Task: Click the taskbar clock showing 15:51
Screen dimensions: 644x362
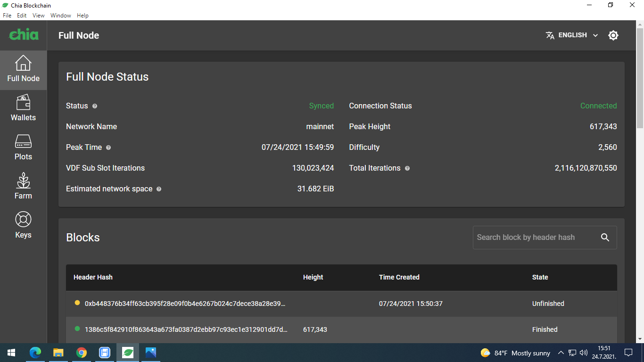Action: click(604, 353)
